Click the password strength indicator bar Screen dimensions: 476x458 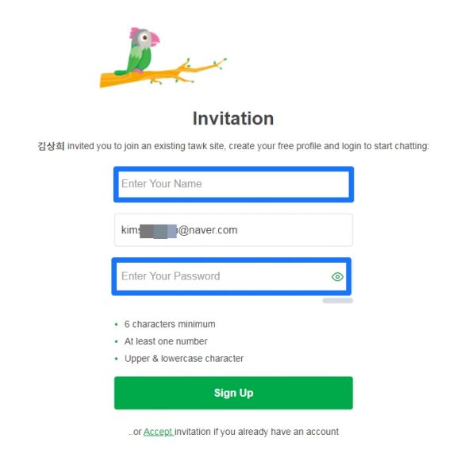tap(337, 301)
